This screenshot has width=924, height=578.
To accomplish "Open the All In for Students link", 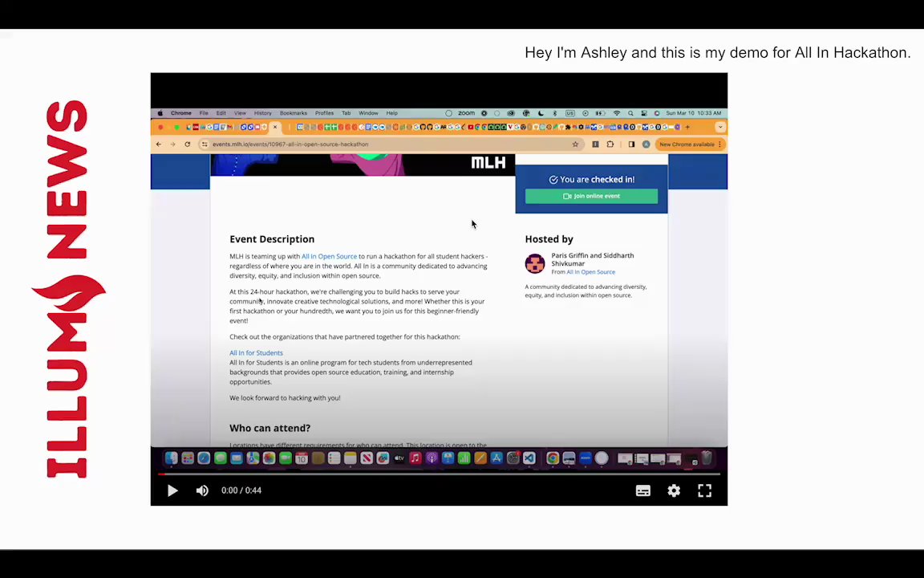I will (256, 352).
